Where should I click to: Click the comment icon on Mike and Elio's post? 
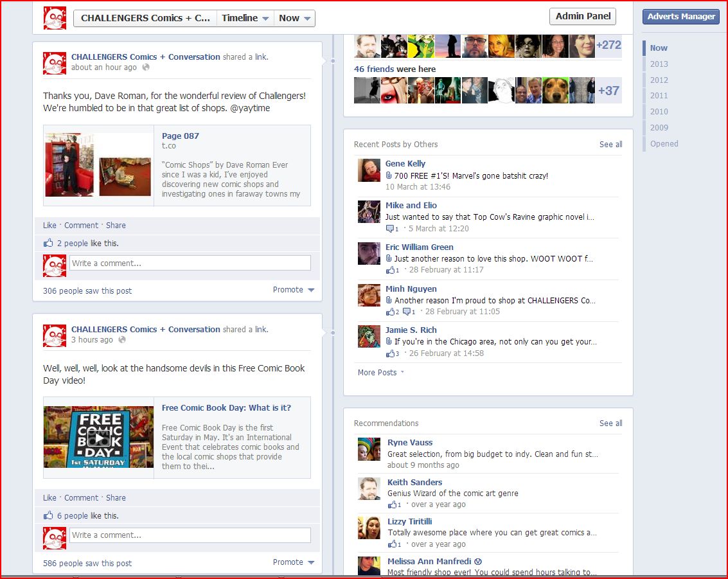[x=390, y=228]
